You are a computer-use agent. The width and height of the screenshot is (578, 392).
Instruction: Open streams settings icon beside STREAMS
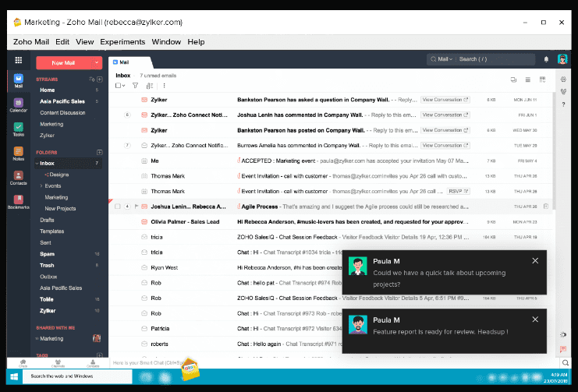(92, 79)
